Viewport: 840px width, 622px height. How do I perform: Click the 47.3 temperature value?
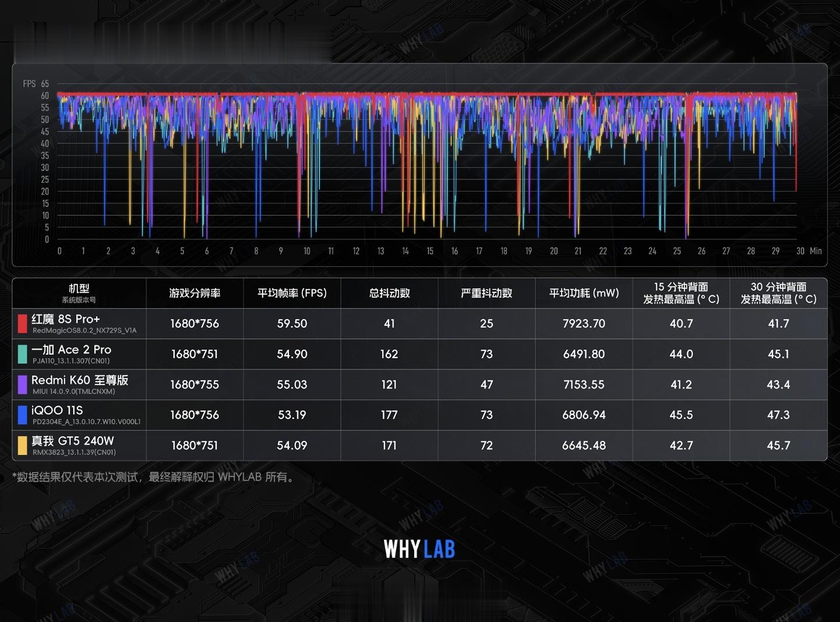click(778, 415)
